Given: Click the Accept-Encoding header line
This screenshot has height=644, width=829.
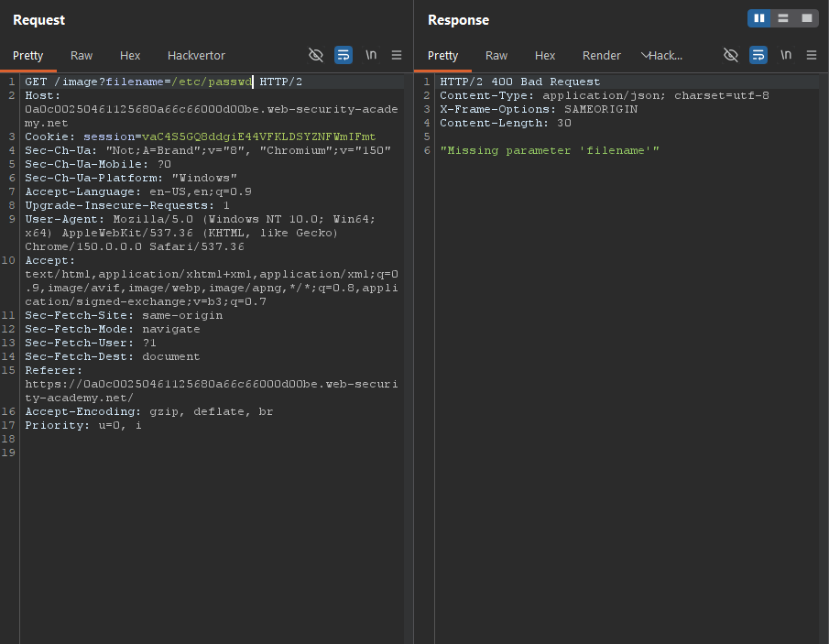Looking at the screenshot, I should pyautogui.click(x=149, y=412).
